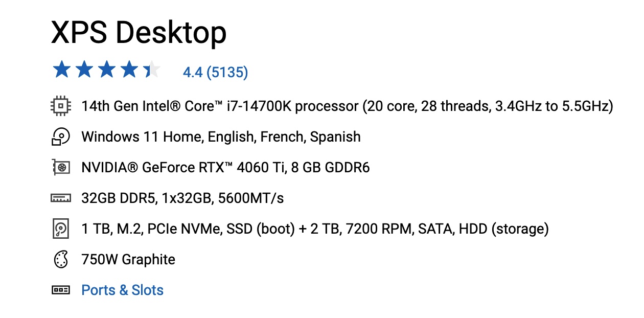Open the Ports & Slots link
This screenshot has height=318, width=644.
(x=123, y=290)
